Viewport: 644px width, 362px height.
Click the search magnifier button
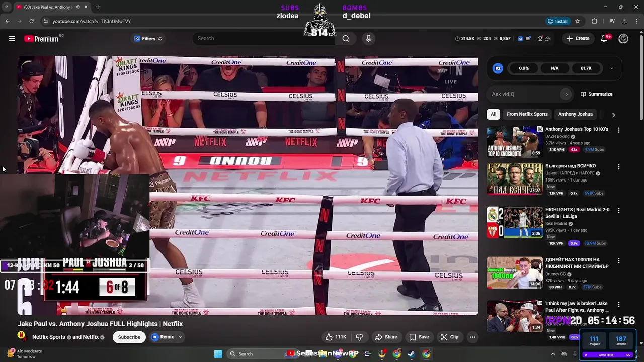coord(346,38)
